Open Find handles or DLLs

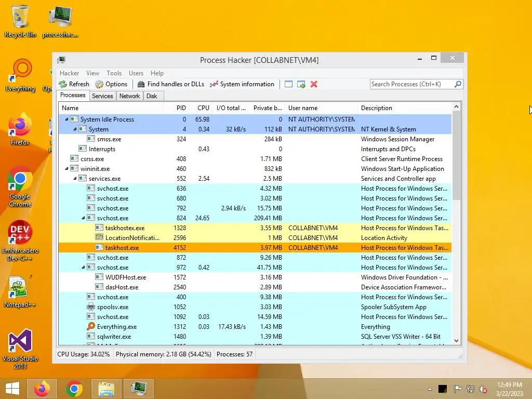coord(170,84)
